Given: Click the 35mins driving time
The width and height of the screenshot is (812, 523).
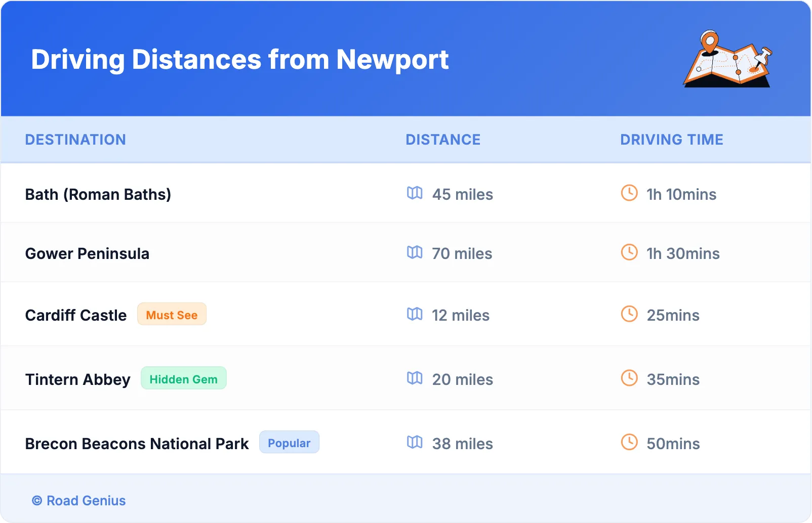Looking at the screenshot, I should [x=673, y=379].
